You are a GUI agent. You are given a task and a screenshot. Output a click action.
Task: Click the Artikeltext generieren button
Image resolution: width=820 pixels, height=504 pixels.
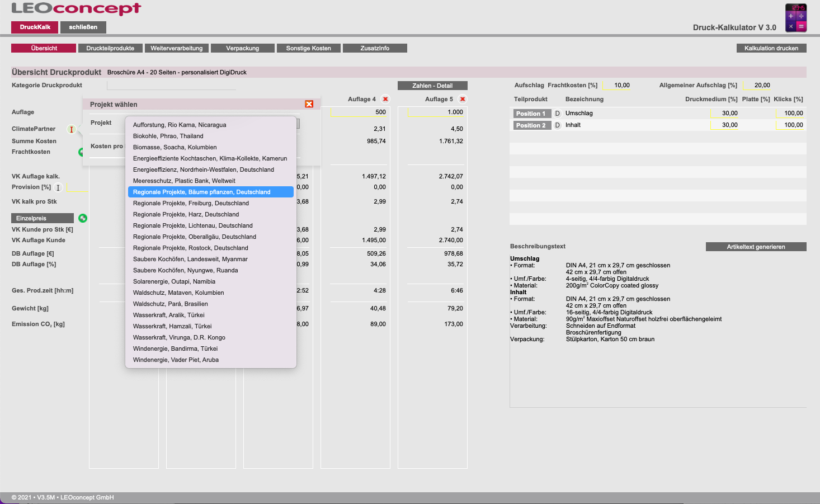(756, 247)
